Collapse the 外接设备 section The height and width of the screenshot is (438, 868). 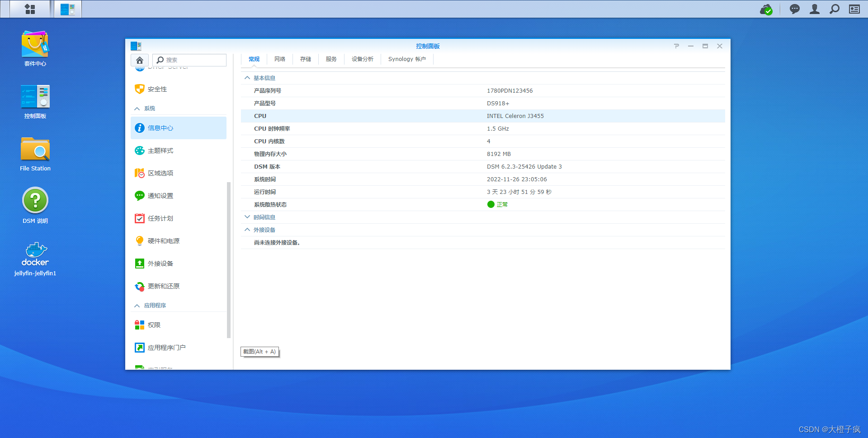click(x=247, y=230)
